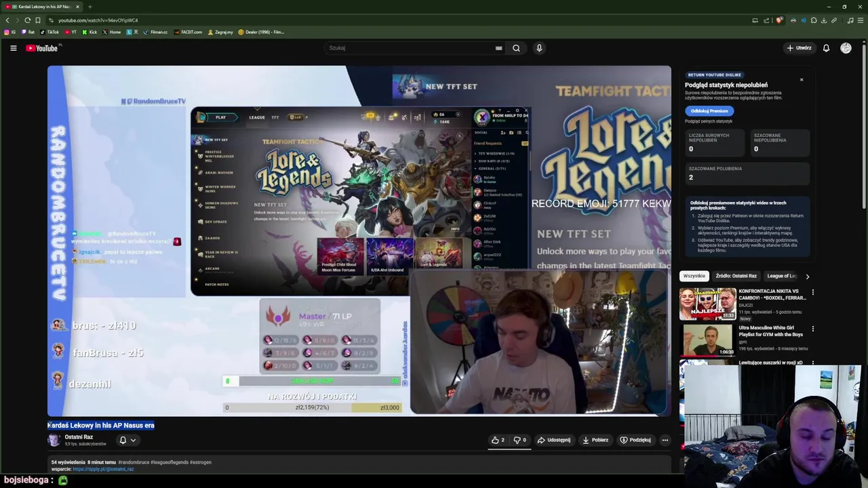Go to the YouTube home logo

pyautogui.click(x=43, y=48)
